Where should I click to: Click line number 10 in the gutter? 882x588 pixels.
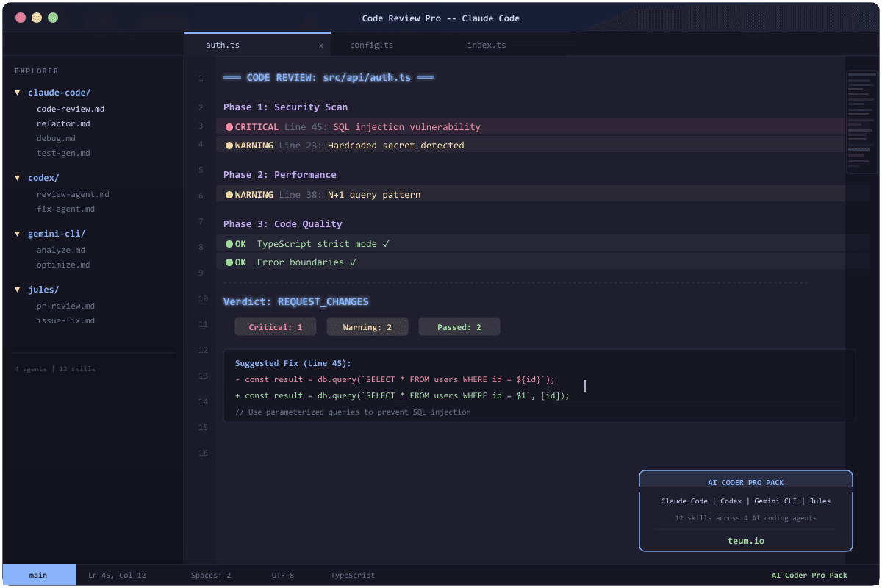(x=204, y=298)
